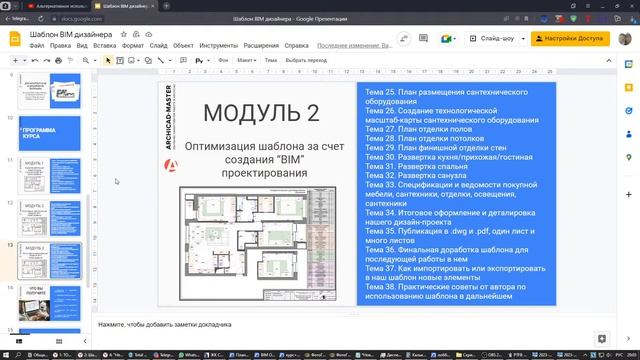The width and height of the screenshot is (640, 360).
Task: Expand the Слайд-шоу options arrow
Action: click(x=523, y=38)
